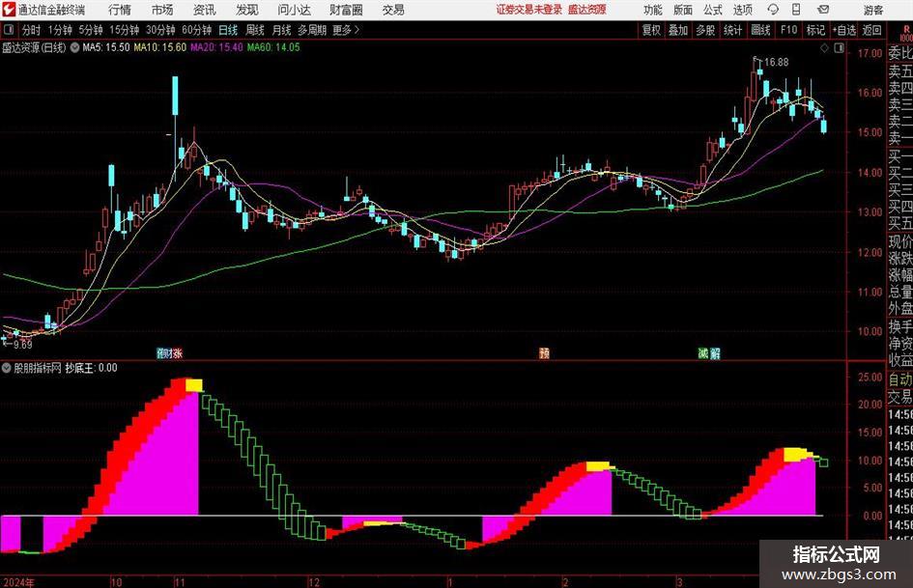Switch to 1分钟 period

click(60, 30)
